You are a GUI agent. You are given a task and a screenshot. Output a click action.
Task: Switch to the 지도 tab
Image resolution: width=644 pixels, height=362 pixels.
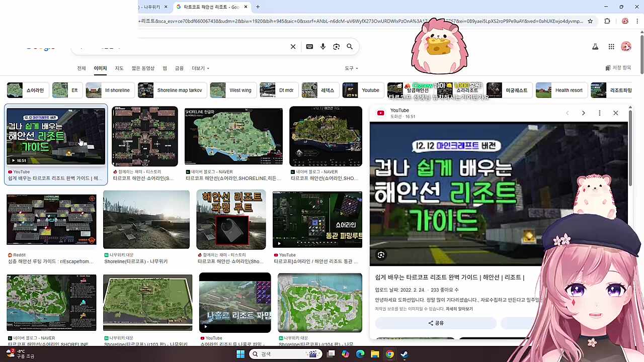pos(119,68)
